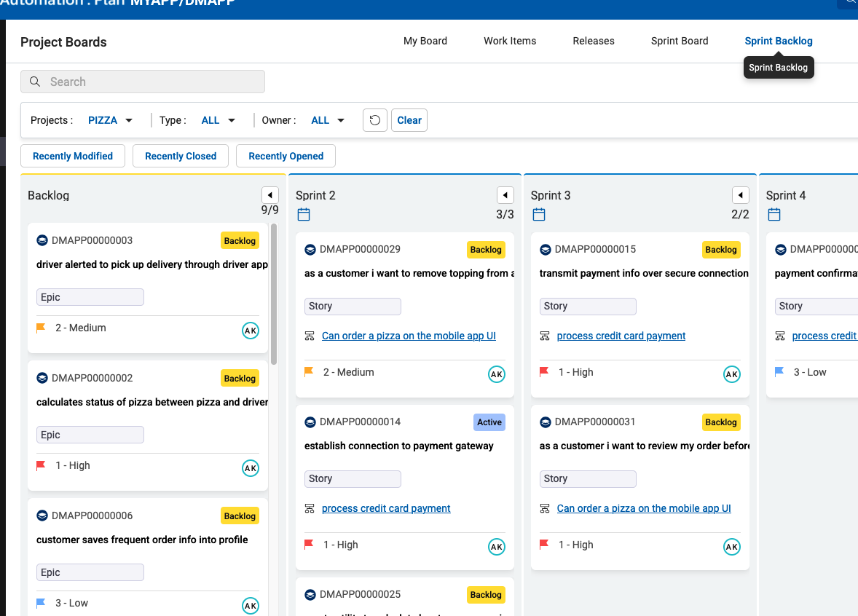Show Recently Opened items
Screen dimensions: 858x616
(x=286, y=156)
